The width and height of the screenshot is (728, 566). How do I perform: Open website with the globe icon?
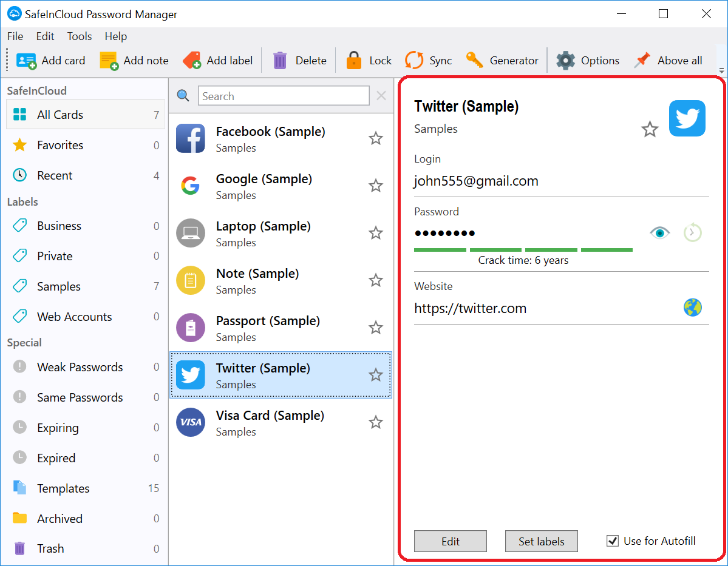[692, 308]
